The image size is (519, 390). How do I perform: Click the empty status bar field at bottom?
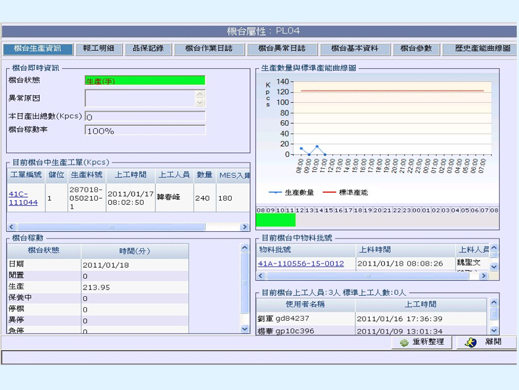pyautogui.click(x=259, y=357)
